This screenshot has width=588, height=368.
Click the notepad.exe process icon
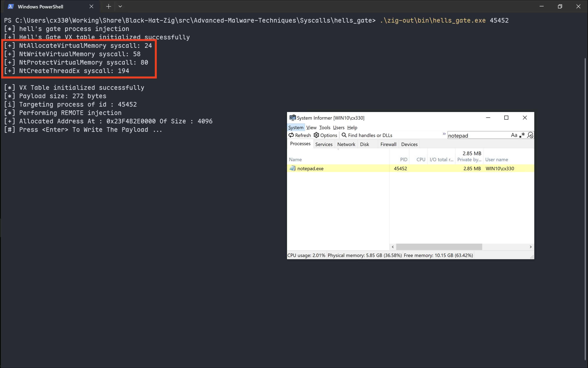[292, 168]
